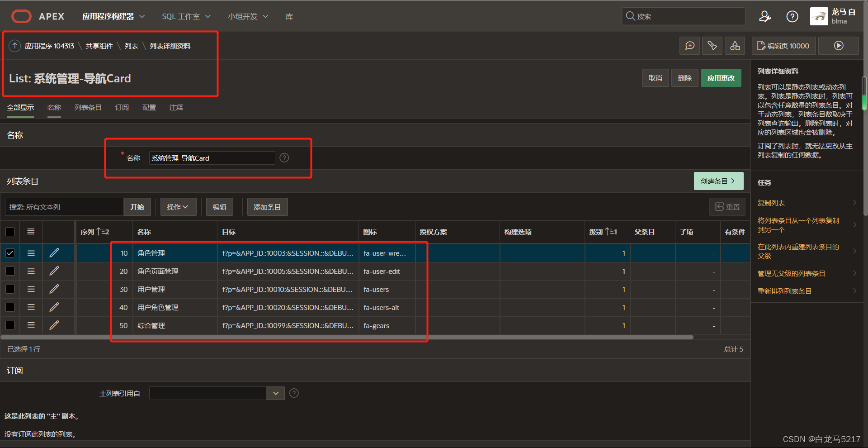
Task: Open the 操作 actions dropdown
Action: click(x=178, y=207)
